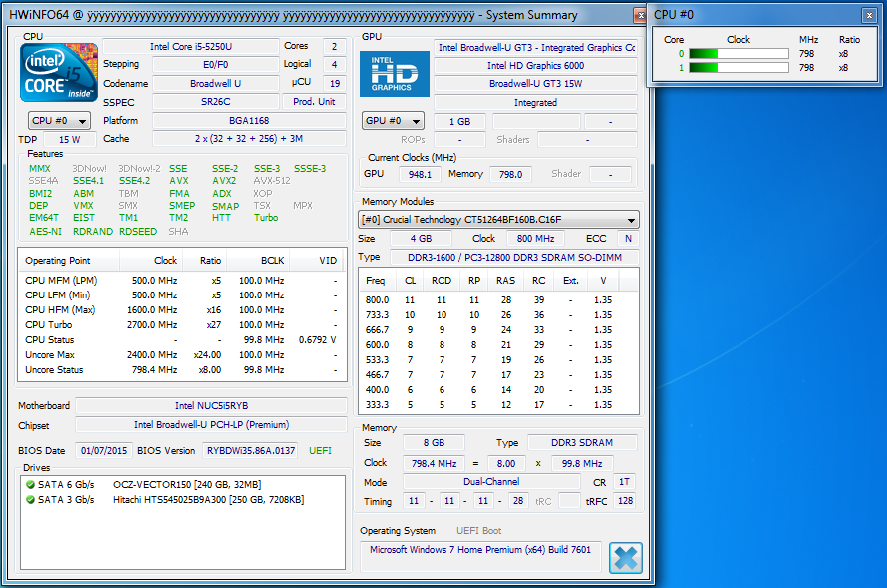Select the CPU HFM (Max) row
Viewport: 887px width, 588px height.
tap(182, 310)
